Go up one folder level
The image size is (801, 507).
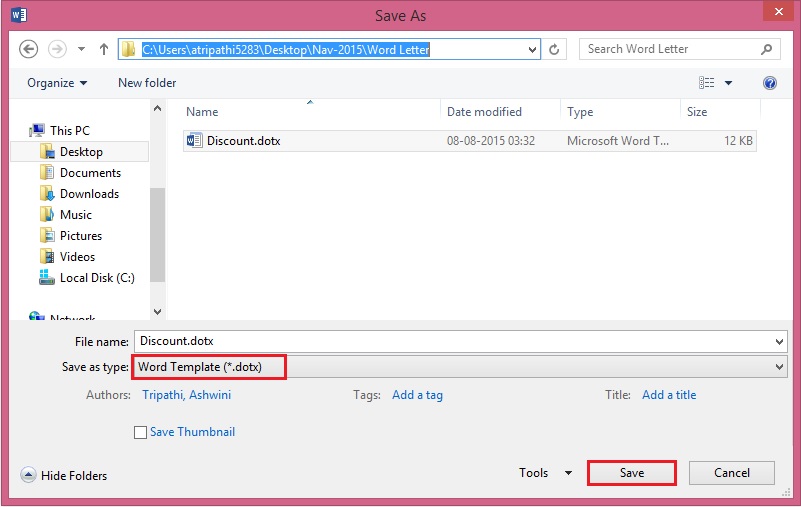(103, 49)
